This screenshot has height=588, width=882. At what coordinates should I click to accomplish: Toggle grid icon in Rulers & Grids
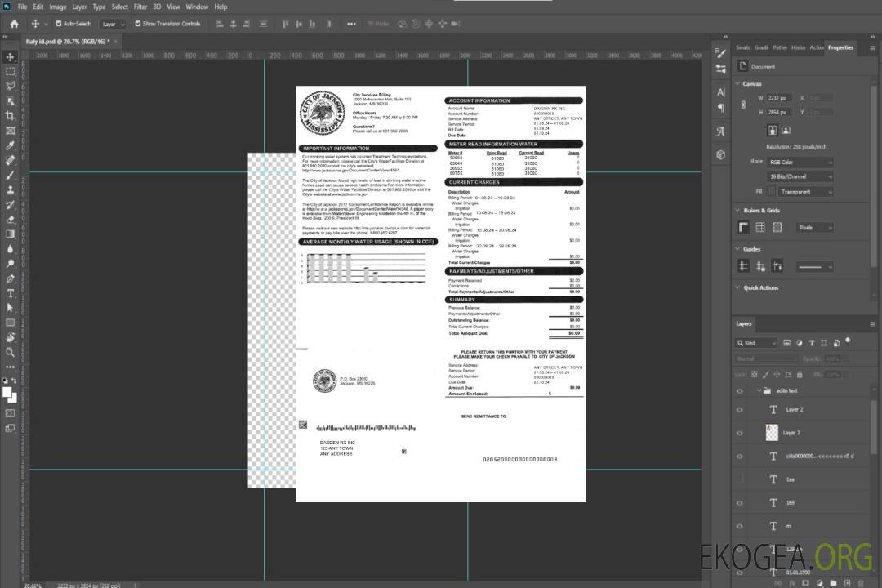point(760,227)
